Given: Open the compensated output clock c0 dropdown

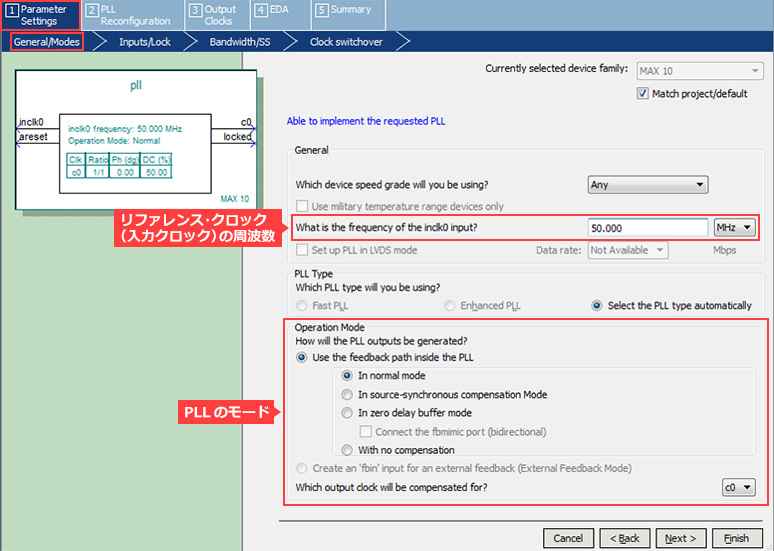Looking at the screenshot, I should (738, 488).
